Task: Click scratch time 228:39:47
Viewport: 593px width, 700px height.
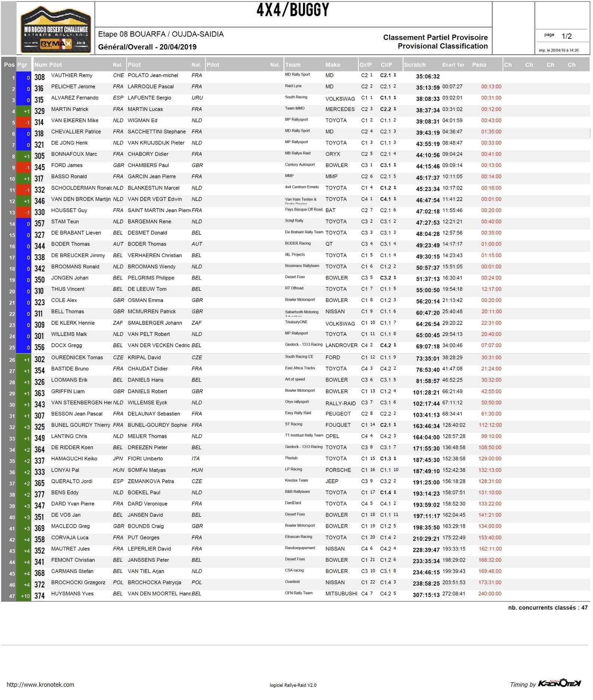Action: click(426, 550)
